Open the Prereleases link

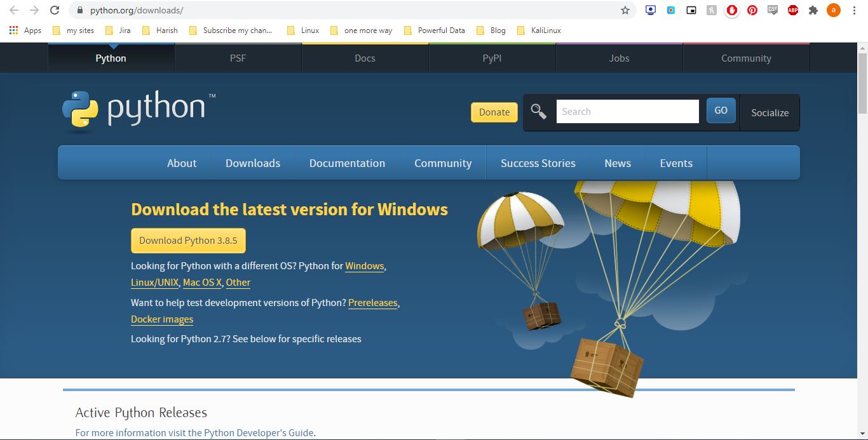pyautogui.click(x=372, y=303)
